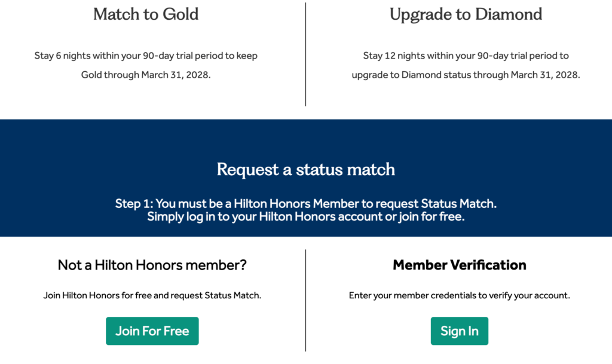Click the Join For Free button
This screenshot has height=364, width=612.
tap(152, 331)
